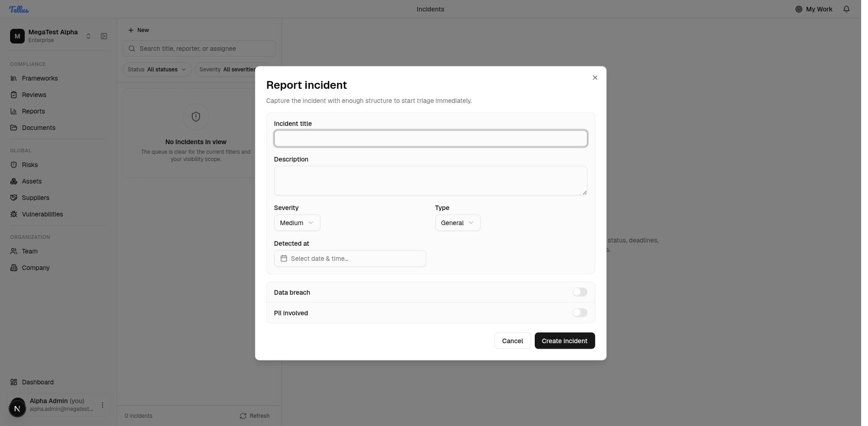This screenshot has width=868, height=426.
Task: Click the Reports sidebar label
Action: [33, 111]
